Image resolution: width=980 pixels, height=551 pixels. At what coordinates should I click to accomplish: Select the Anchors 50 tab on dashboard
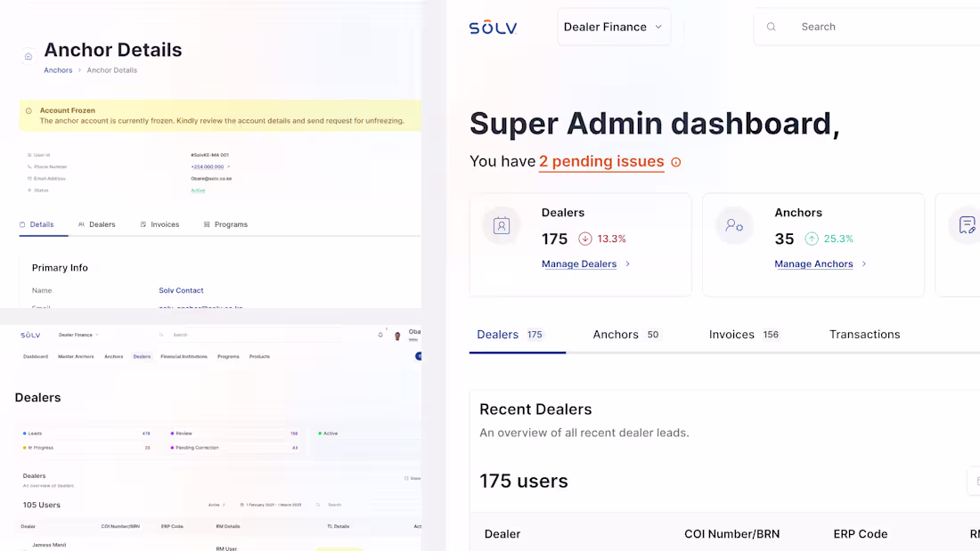pos(626,335)
